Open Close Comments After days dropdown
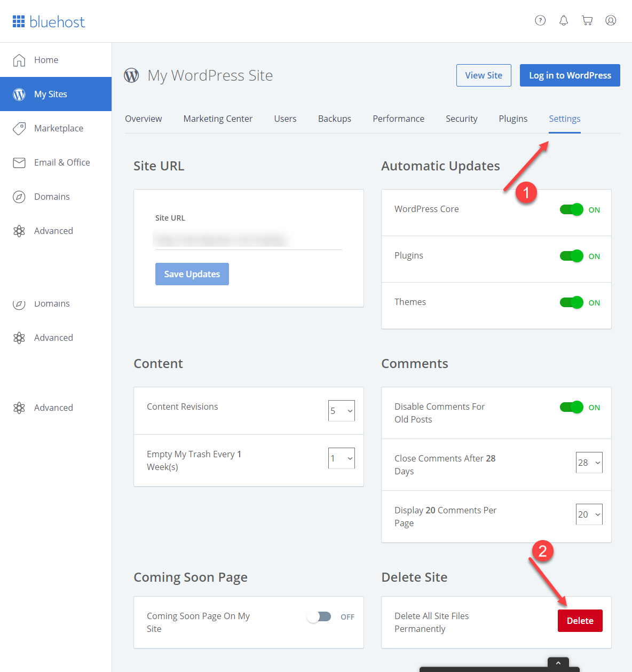 (589, 463)
